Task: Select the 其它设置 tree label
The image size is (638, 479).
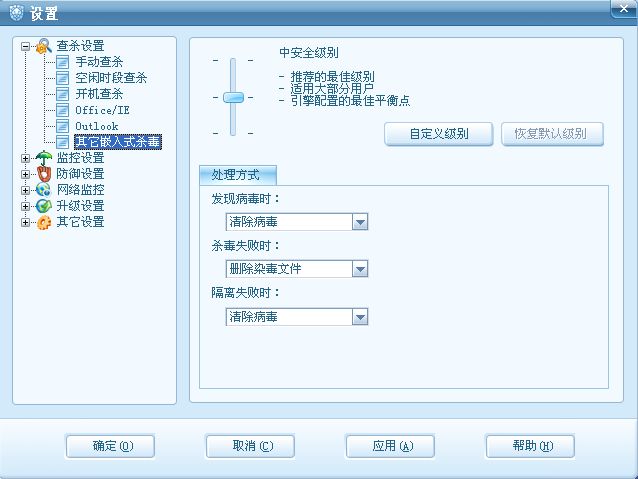Action: point(80,222)
